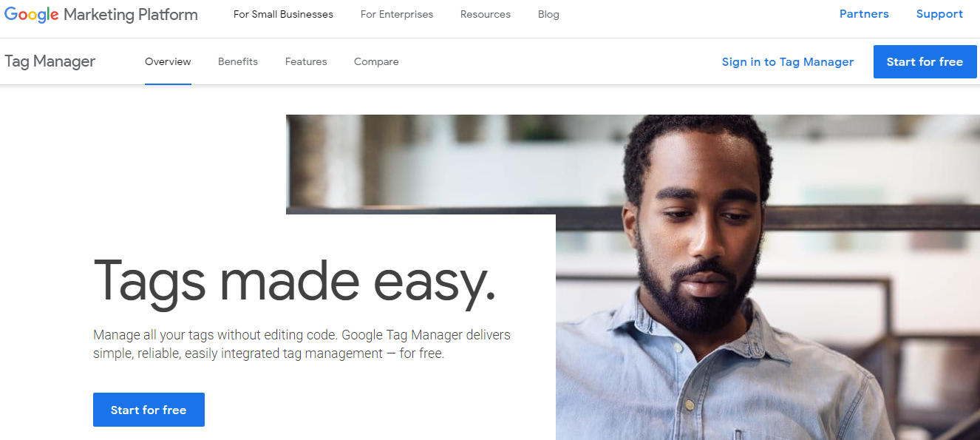Go to the Blog page

(x=548, y=14)
